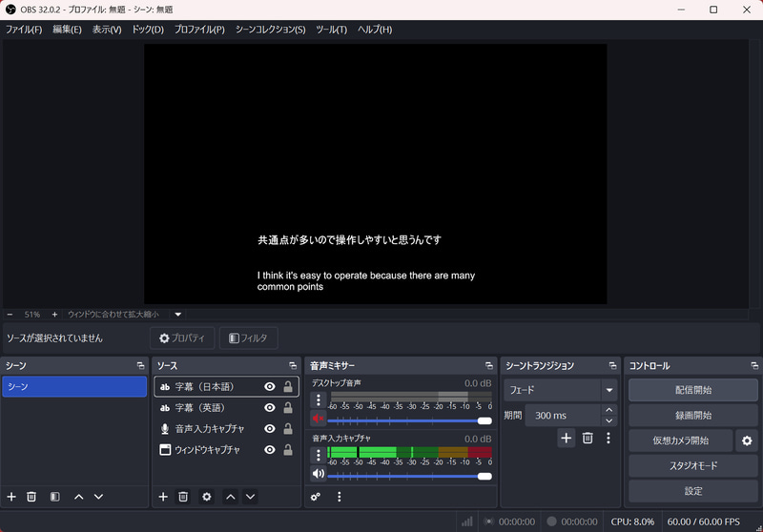Adjust デスクトップ音声 volume slider

[x=410, y=420]
